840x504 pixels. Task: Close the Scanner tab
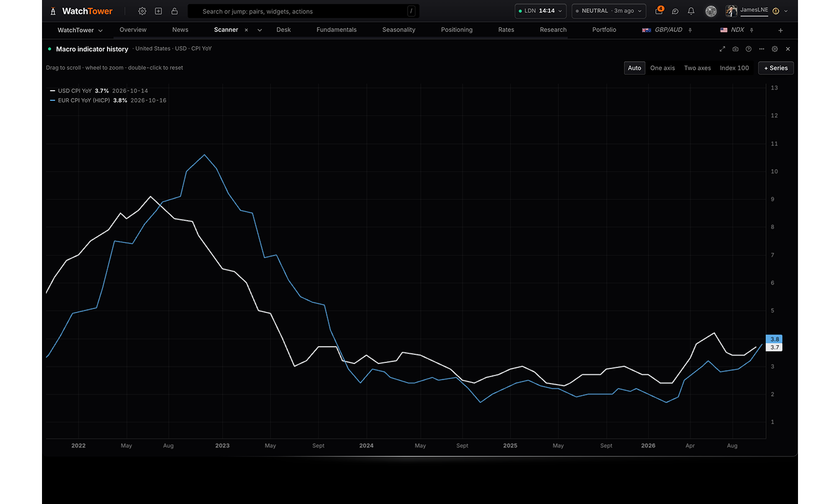coord(246,30)
